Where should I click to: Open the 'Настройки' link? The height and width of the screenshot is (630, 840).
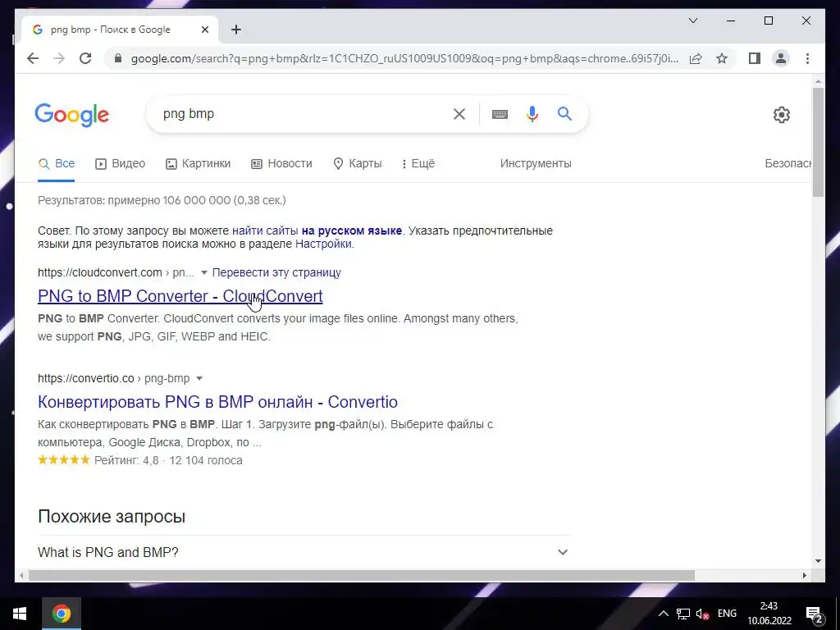tap(323, 244)
